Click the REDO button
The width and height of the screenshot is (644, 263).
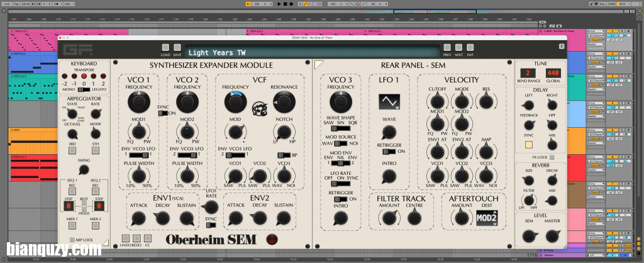point(136,238)
